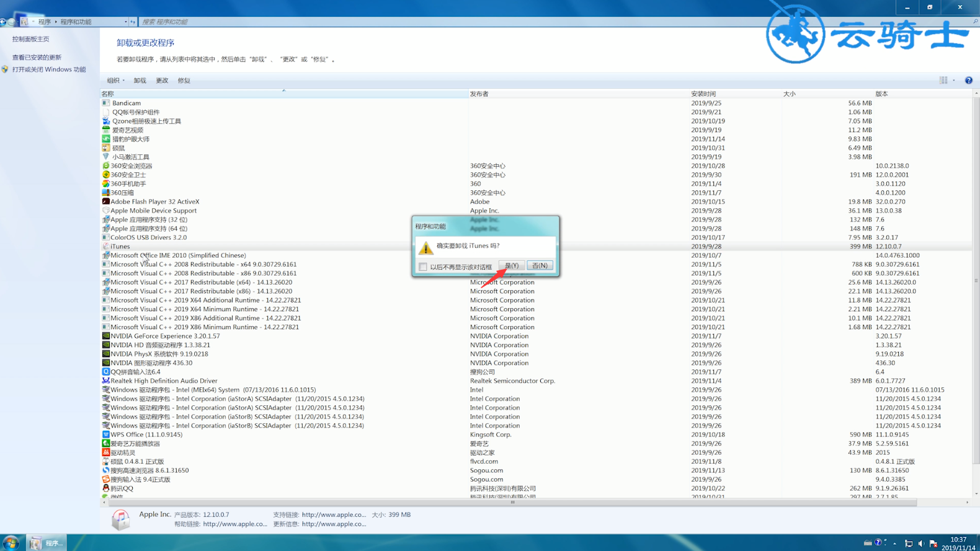Click the 360手机助手 icon
Screen dimensions: 980x551
[106, 184]
